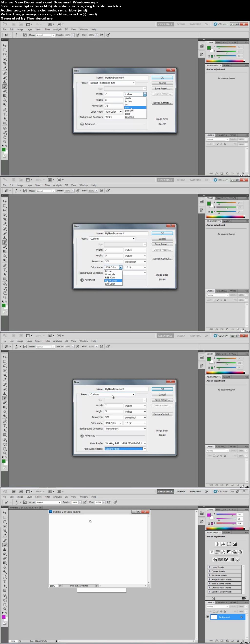Select Lab Color in the Color Mode list
The height and width of the screenshot is (644, 250).
point(113,284)
